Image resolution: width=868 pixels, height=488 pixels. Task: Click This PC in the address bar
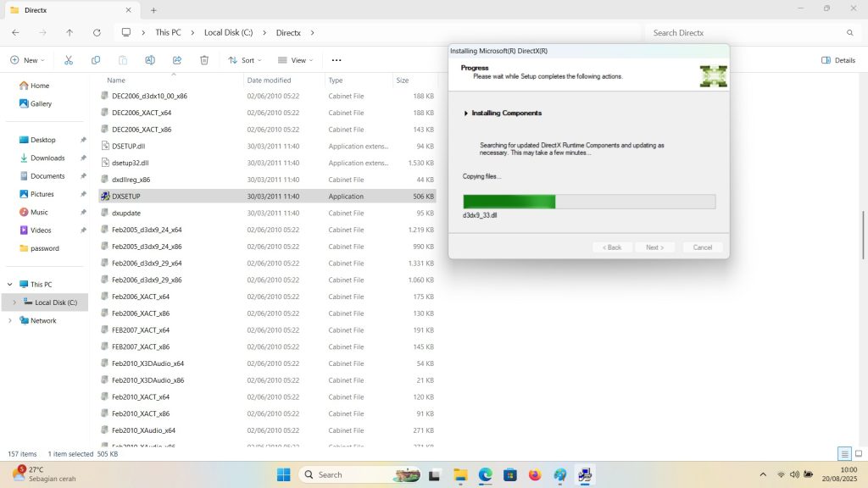coord(168,33)
